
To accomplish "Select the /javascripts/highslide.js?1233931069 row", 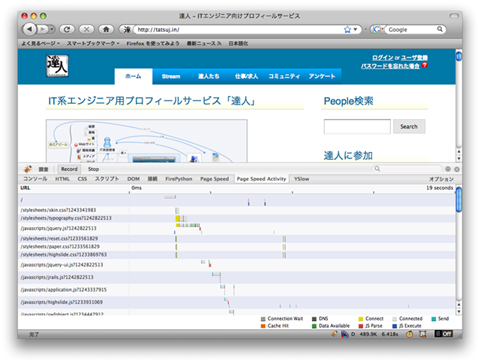I will click(x=237, y=302).
